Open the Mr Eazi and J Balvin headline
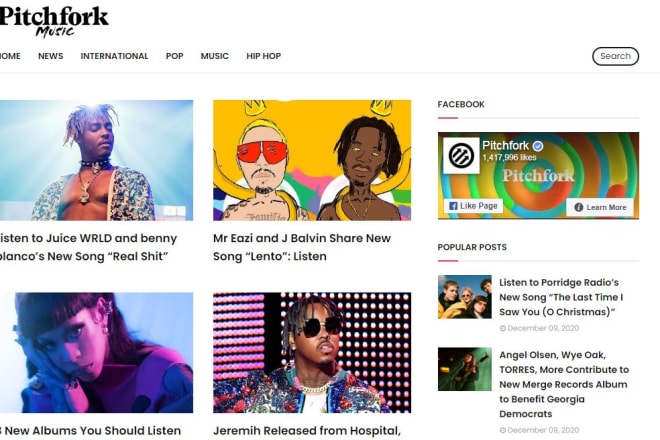Screen dimensions: 660x440 [302, 247]
